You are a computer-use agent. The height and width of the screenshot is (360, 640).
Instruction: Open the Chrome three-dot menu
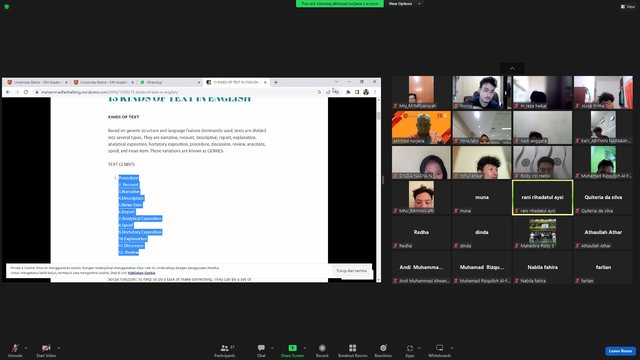[375, 92]
